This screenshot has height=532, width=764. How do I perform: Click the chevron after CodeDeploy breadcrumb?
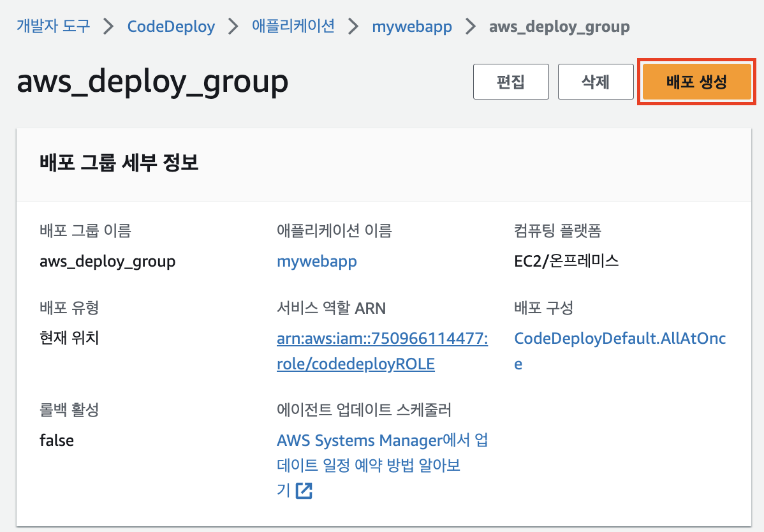(x=233, y=26)
